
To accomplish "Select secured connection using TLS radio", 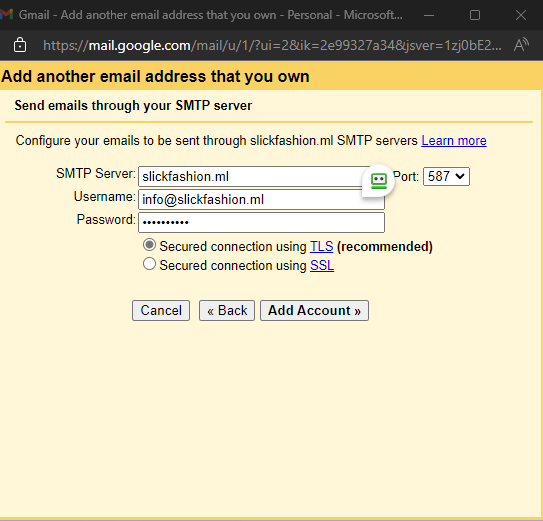I will tap(149, 245).
